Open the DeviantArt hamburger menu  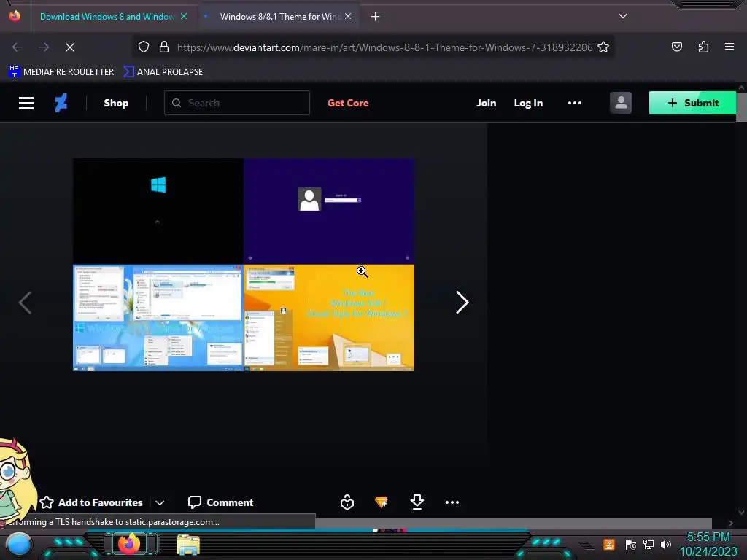click(26, 103)
